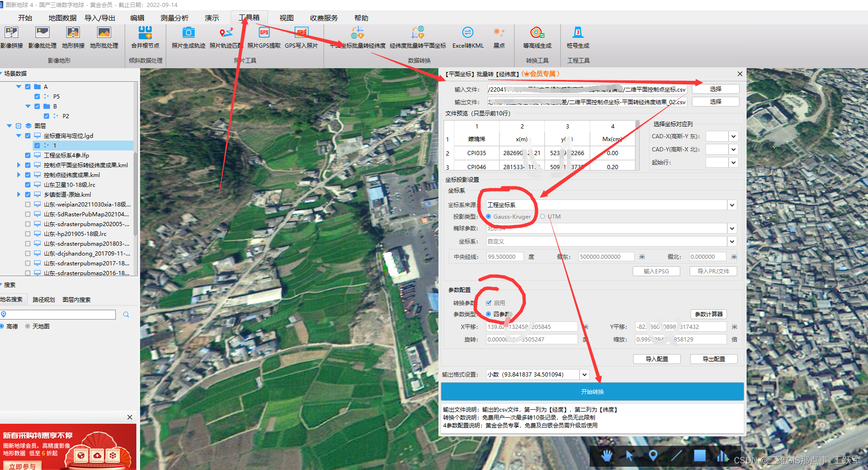
Task: Toggle checkbox for P5 point
Action: [37, 96]
